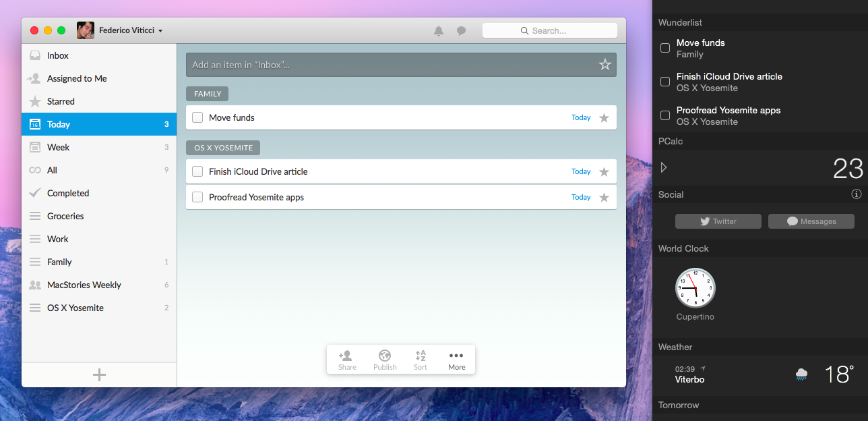The height and width of the screenshot is (421, 868).
Task: Click the Family list name in the sidebar
Action: [x=59, y=262]
